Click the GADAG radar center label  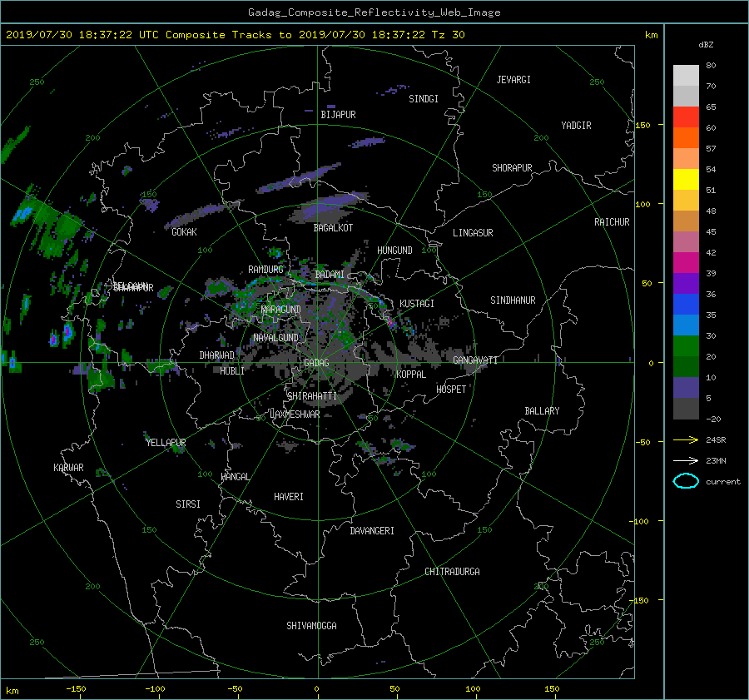point(316,363)
